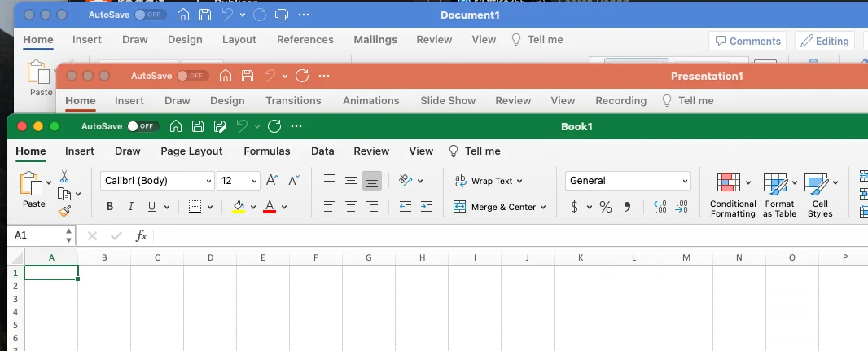Expand the Wrap Text dropdown arrow

pos(519,181)
